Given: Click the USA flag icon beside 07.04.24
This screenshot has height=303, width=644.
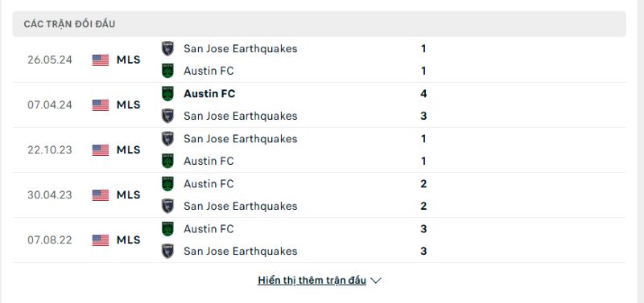Looking at the screenshot, I should [101, 105].
